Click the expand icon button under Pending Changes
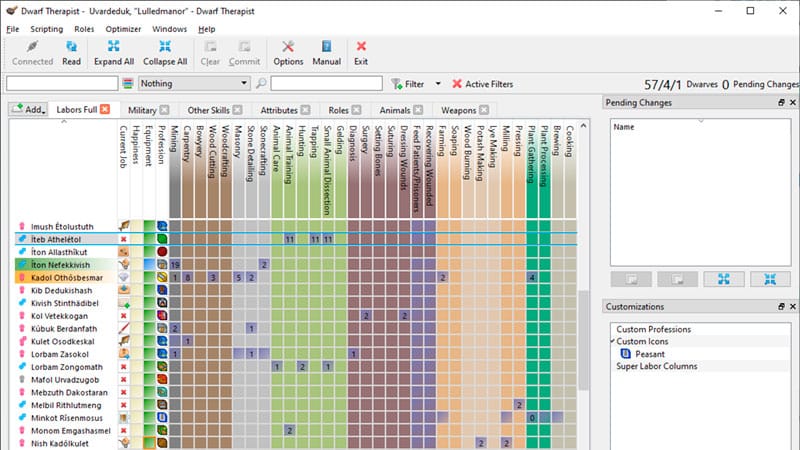Image resolution: width=800 pixels, height=450 pixels. 723,278
